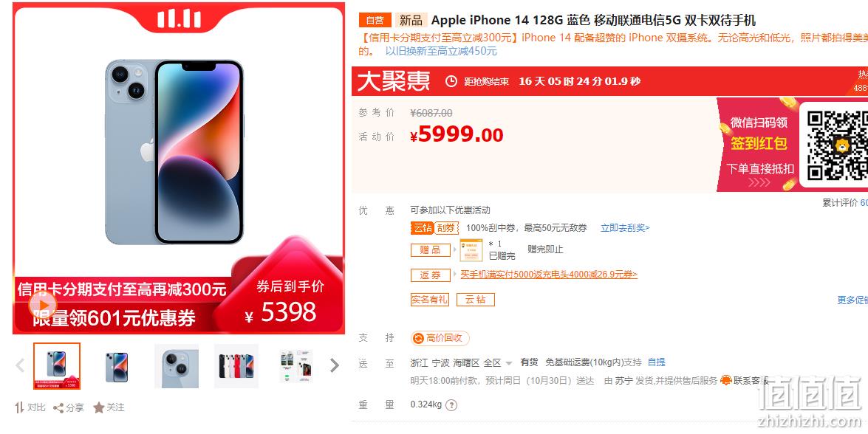Screen dimensions: 868x434
Task: Click the 云钻 promotion tag button
Action: click(x=476, y=300)
